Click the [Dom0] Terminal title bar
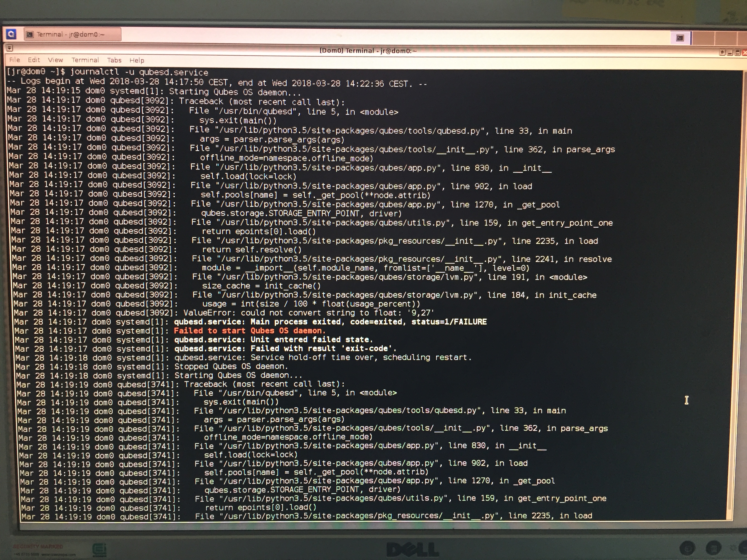The width and height of the screenshot is (747, 560). pos(368,51)
